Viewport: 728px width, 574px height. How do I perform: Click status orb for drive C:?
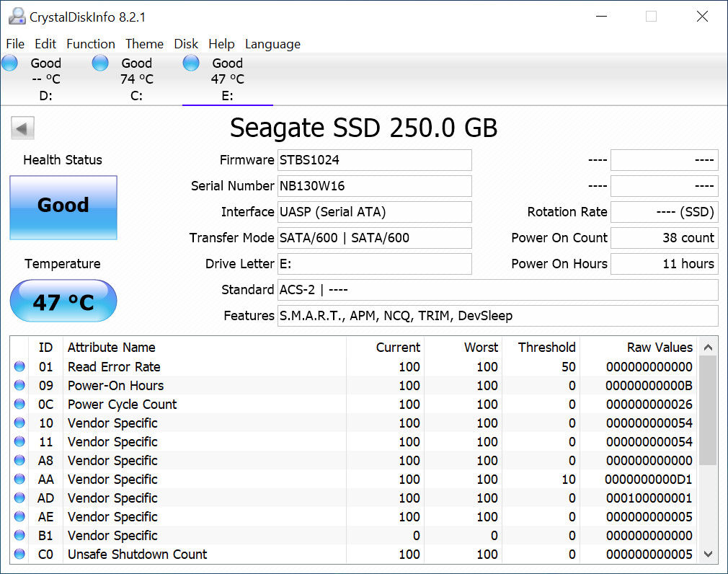coord(100,63)
